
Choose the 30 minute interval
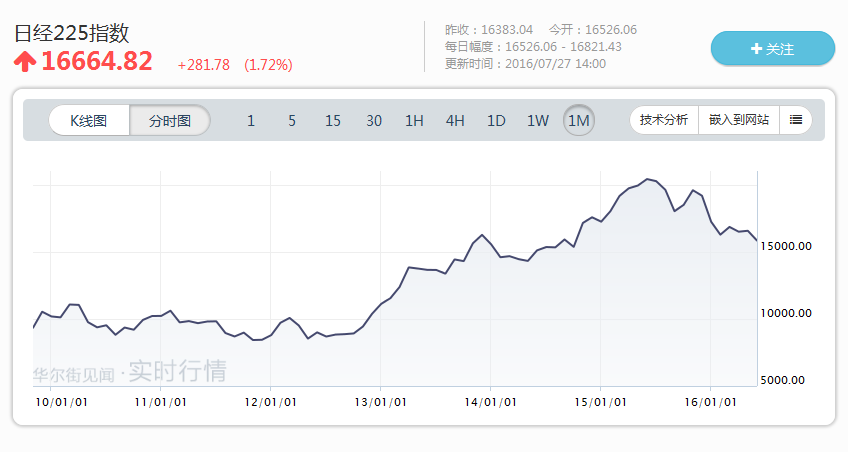(x=374, y=121)
